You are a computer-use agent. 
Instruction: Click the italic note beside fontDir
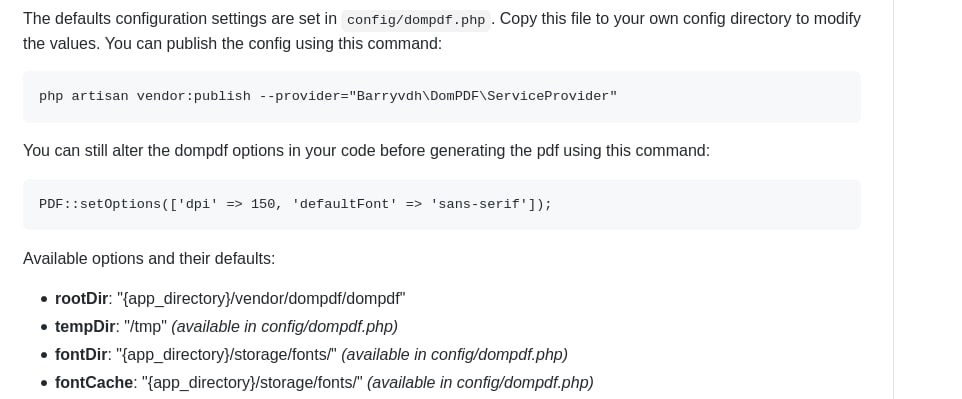pyautogui.click(x=455, y=355)
